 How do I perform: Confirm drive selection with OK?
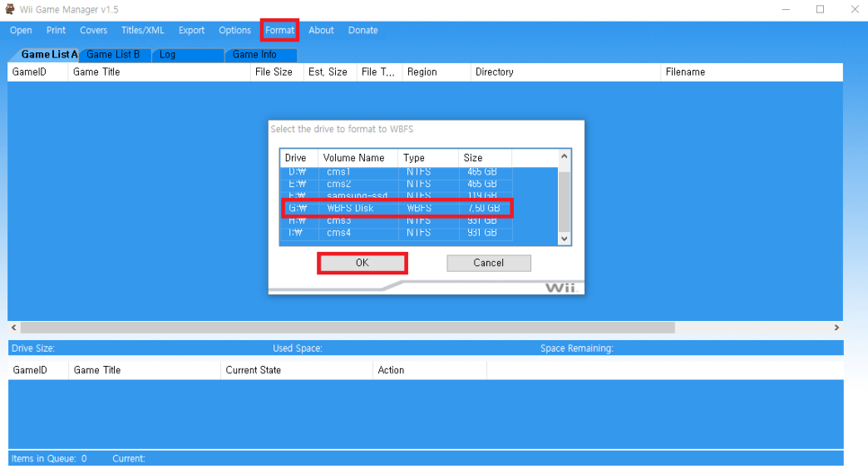tap(362, 263)
